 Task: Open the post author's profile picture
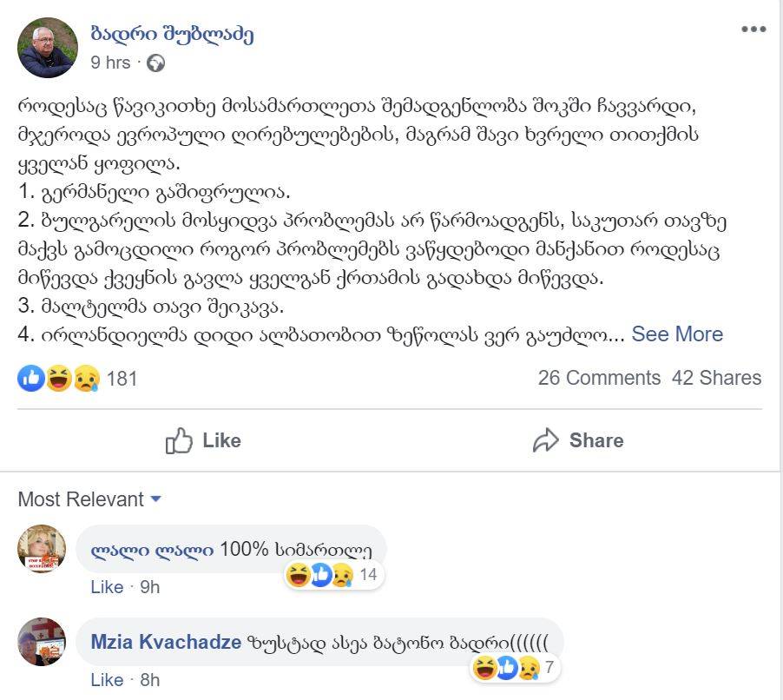pos(48,48)
